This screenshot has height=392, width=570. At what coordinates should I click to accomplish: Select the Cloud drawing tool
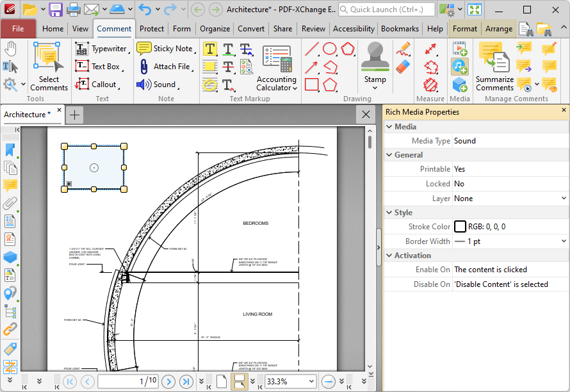[348, 49]
